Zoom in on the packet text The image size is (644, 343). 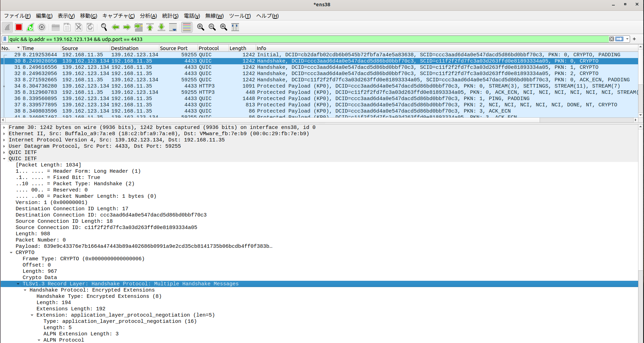click(x=200, y=27)
